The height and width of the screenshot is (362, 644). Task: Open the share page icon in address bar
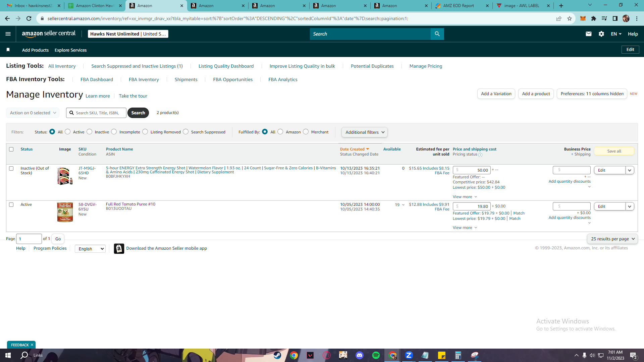(x=559, y=18)
